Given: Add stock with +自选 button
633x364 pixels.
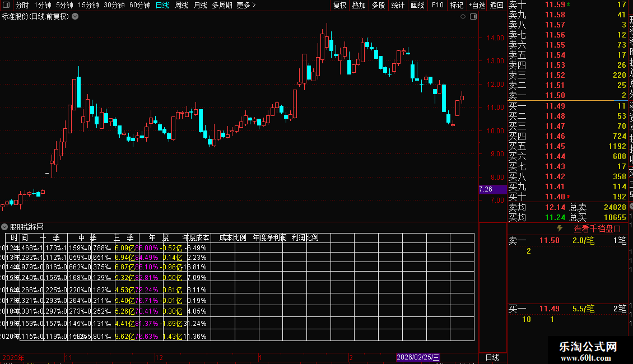Looking at the screenshot, I should (477, 5).
